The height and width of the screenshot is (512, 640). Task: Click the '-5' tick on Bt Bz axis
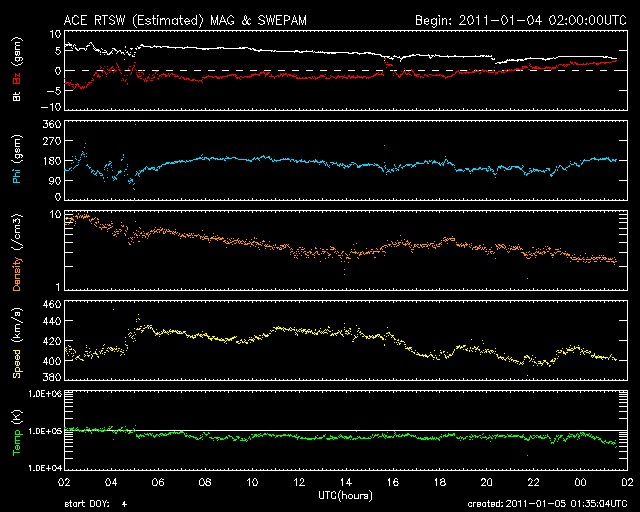click(x=54, y=91)
